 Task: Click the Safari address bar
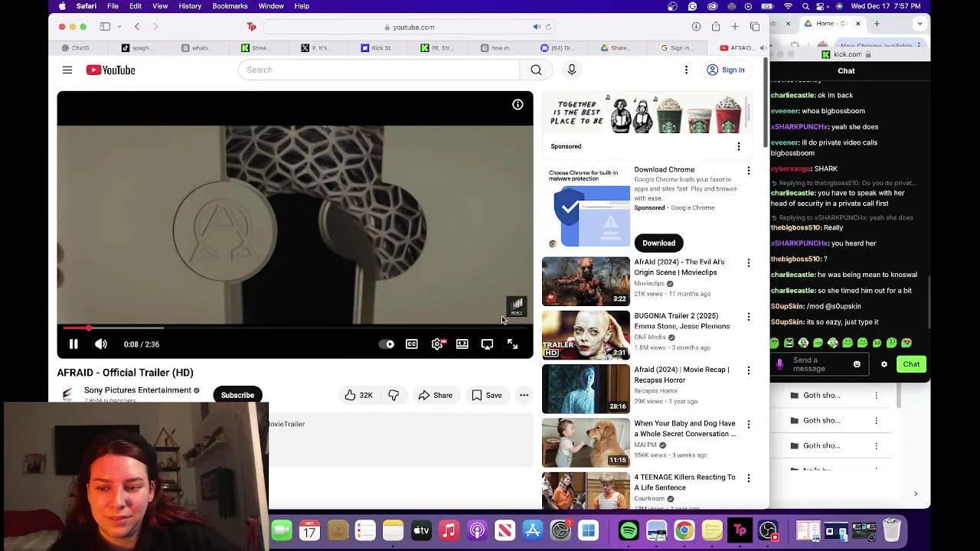410,27
